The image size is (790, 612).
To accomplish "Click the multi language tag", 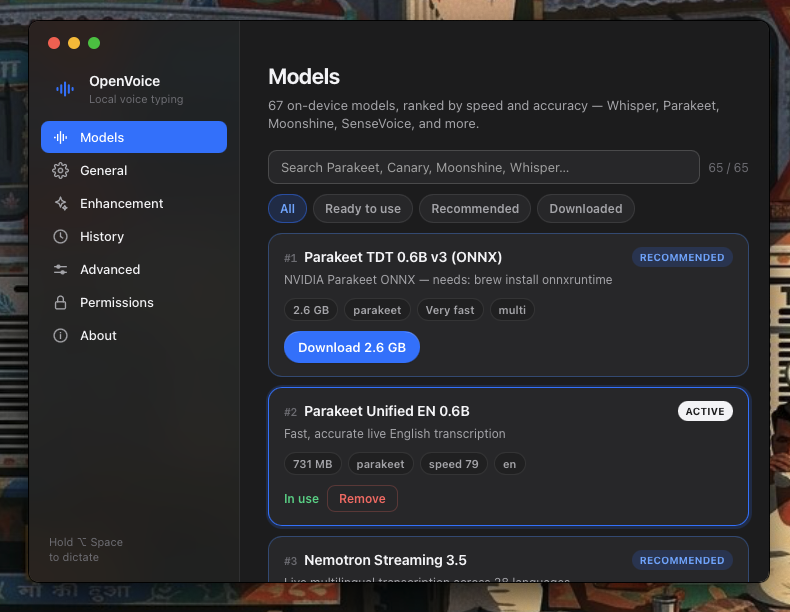I will tap(512, 310).
